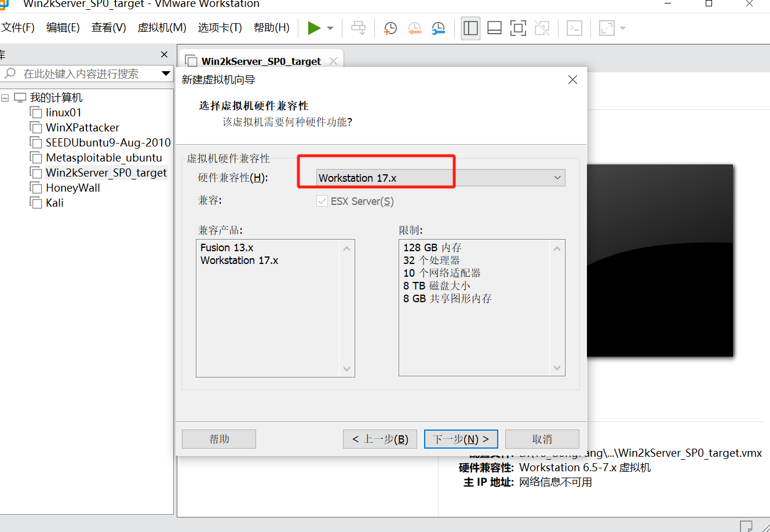Open the 查看(V) menu
Screen dimensions: 770x532
pos(109,28)
